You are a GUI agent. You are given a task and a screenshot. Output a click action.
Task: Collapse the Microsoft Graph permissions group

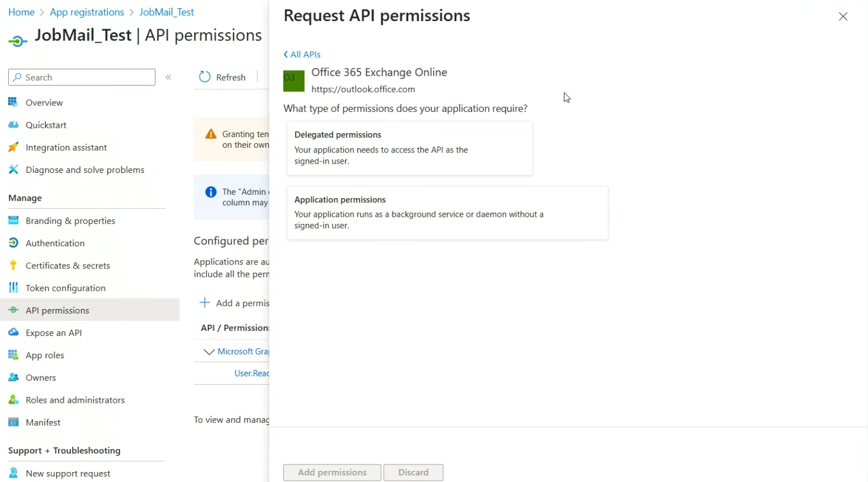click(209, 352)
